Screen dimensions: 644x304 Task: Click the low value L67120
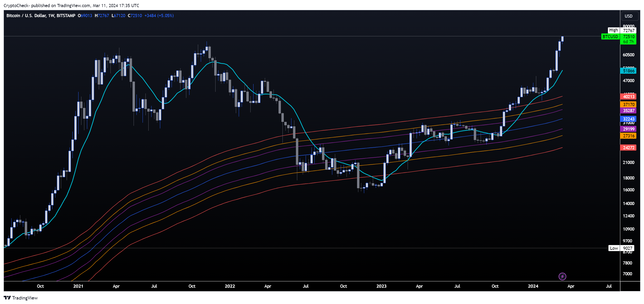click(x=118, y=16)
